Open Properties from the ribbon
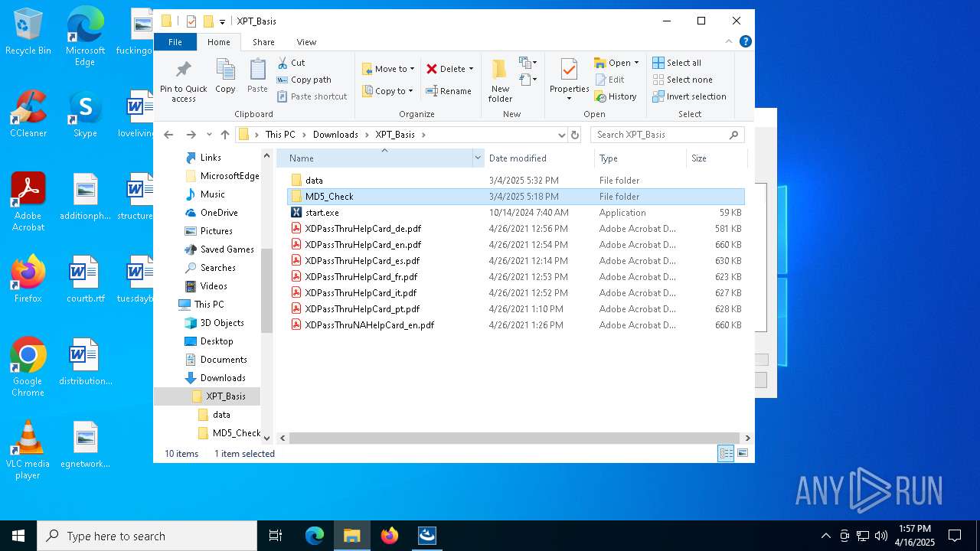Screen dimensions: 980x551 click(569, 80)
